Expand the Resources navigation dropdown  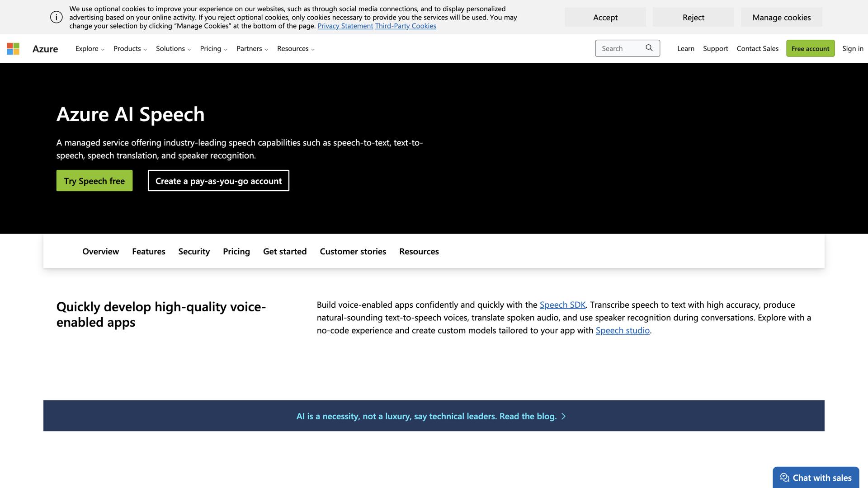[x=296, y=48]
